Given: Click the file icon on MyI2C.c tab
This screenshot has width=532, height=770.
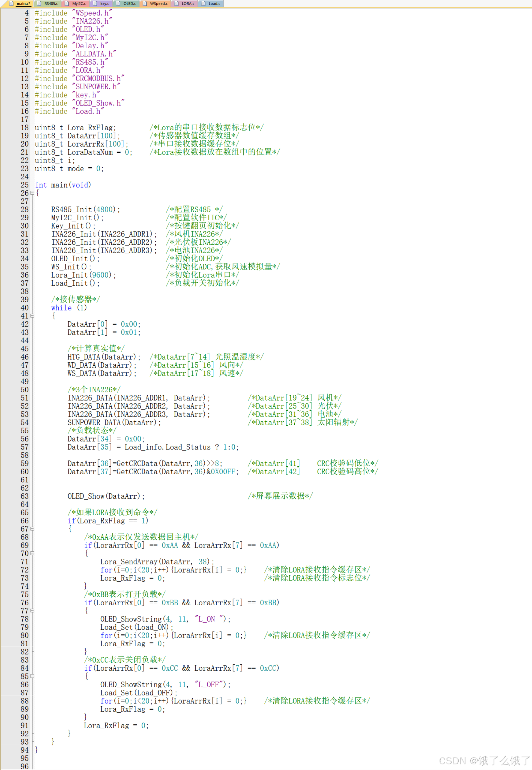Looking at the screenshot, I should (x=67, y=3).
